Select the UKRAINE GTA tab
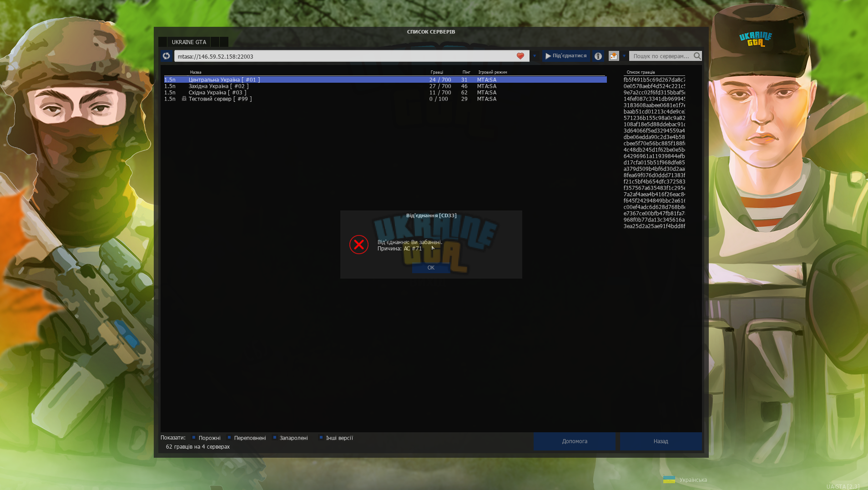 [x=189, y=42]
